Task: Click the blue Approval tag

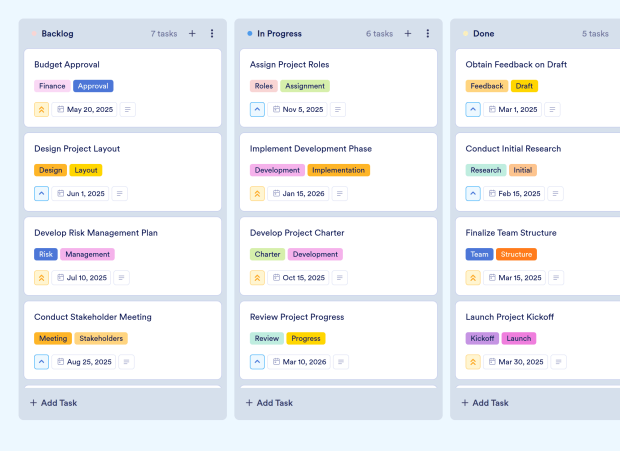Action: pos(93,86)
